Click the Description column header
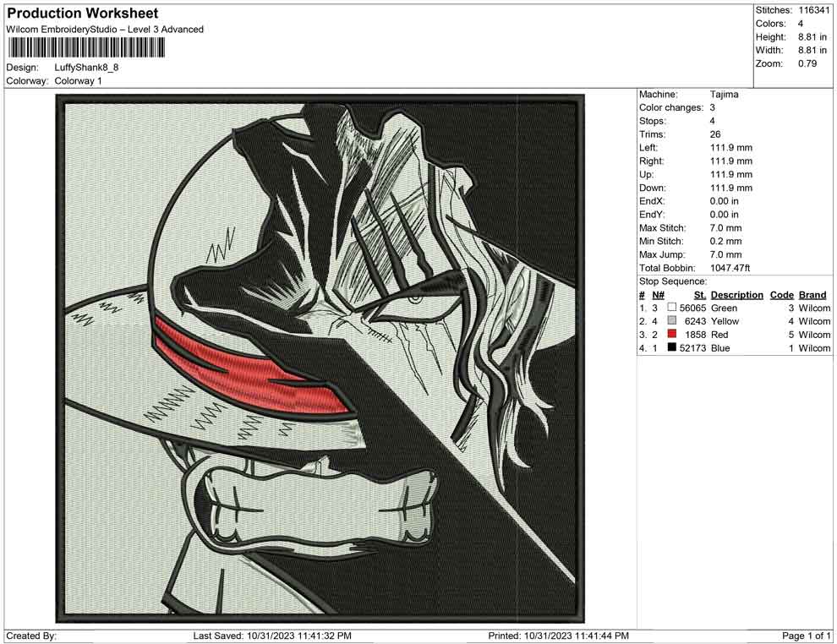 tap(736, 295)
